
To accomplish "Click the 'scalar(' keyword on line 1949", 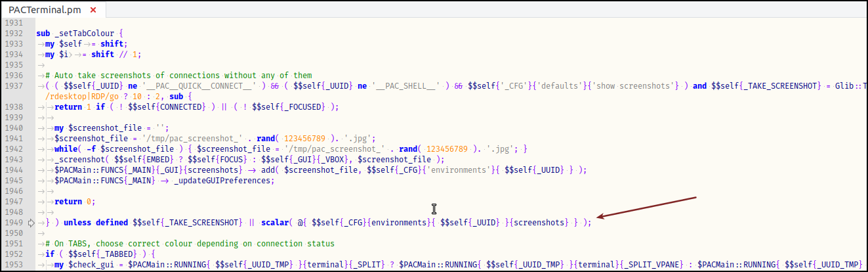I will (x=278, y=222).
